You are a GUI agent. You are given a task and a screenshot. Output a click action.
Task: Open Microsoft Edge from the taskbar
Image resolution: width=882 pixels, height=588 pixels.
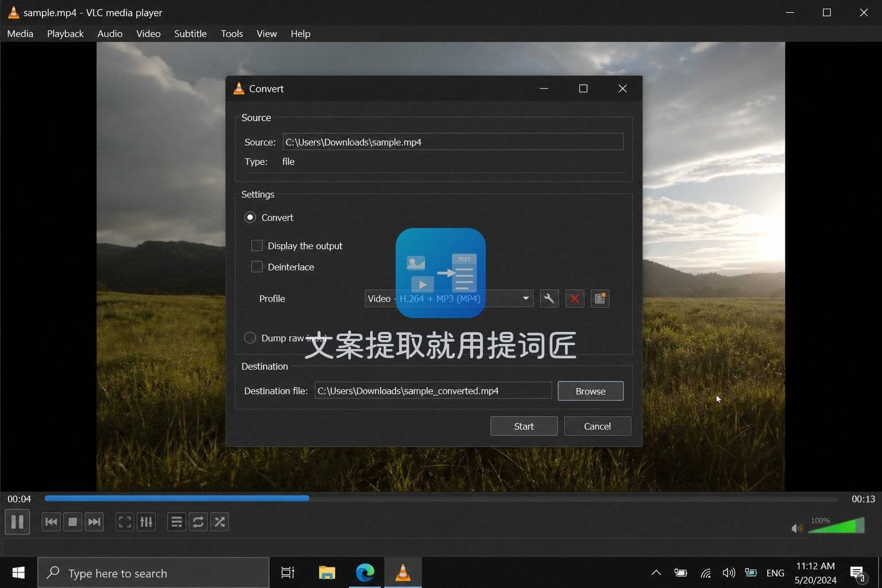365,572
